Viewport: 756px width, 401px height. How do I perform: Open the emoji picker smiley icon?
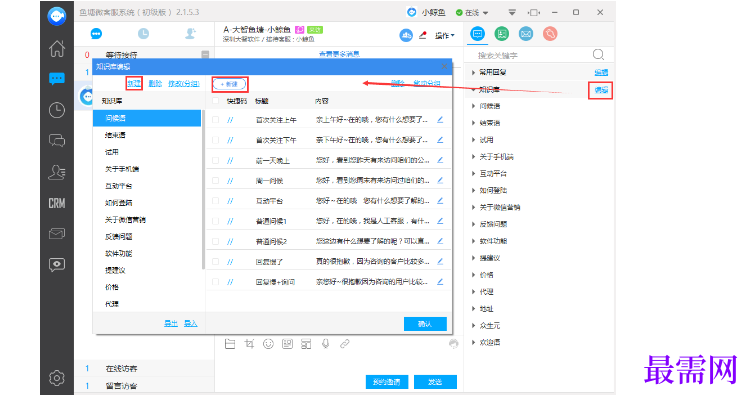pos(268,344)
